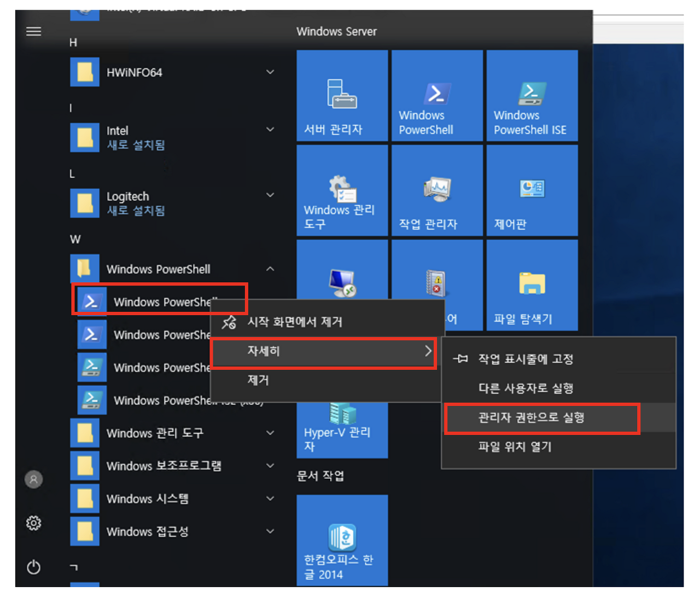Click the HWiNFO64 folder icon
Viewport: 700px width, 598px height.
point(85,72)
